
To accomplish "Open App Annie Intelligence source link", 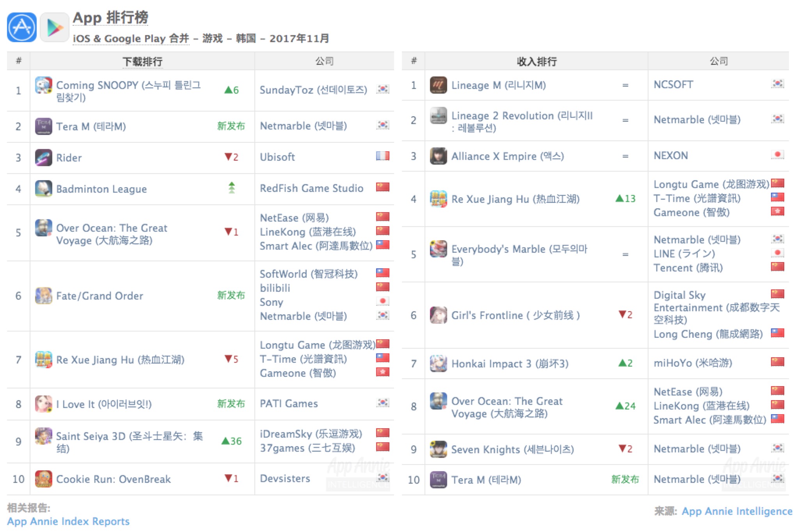I will [737, 511].
